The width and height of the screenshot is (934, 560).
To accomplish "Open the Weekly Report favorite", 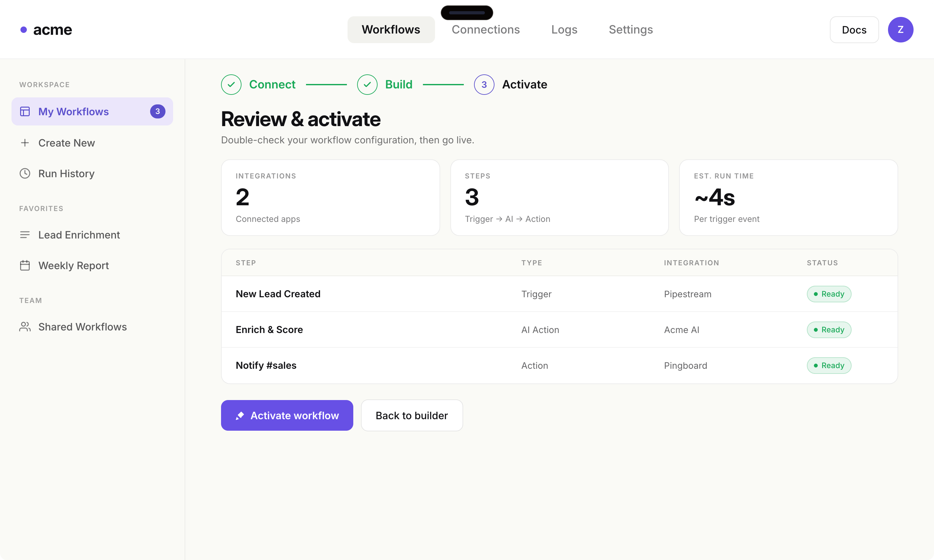I will point(92,265).
